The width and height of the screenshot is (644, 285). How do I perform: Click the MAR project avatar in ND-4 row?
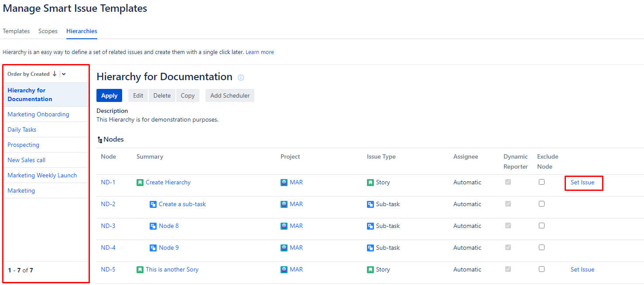pos(284,248)
